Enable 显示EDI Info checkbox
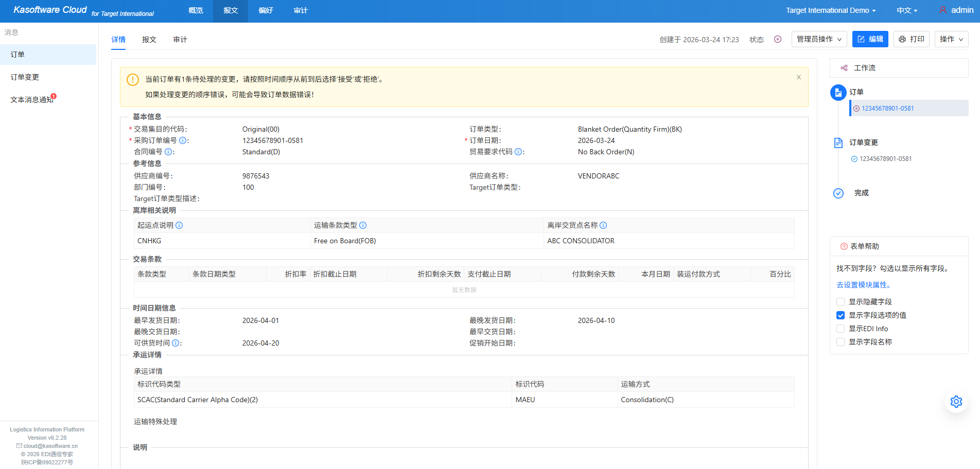This screenshot has width=980, height=469. tap(841, 329)
